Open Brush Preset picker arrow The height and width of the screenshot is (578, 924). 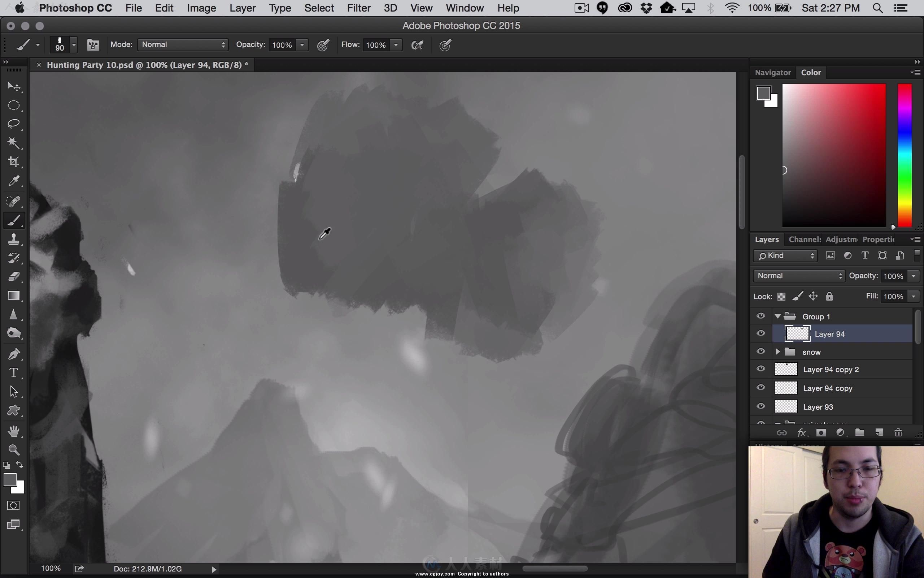tap(74, 45)
